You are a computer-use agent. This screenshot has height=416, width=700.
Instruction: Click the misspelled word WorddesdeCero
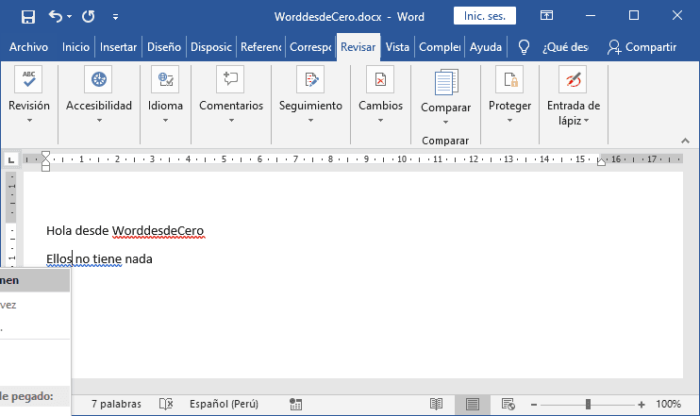[158, 231]
